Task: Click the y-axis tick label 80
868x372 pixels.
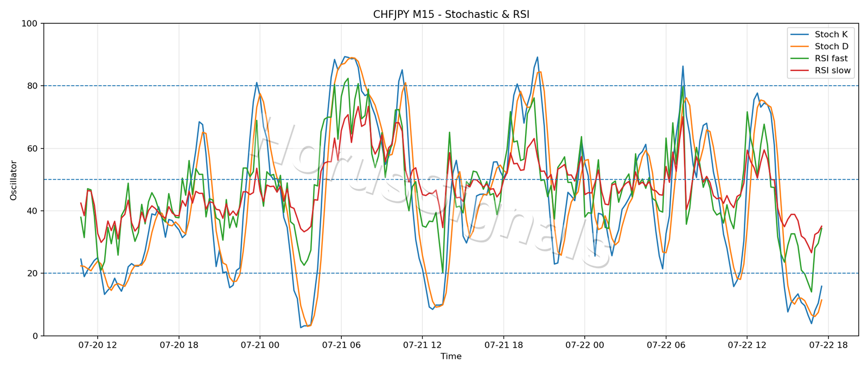Action: tap(33, 86)
